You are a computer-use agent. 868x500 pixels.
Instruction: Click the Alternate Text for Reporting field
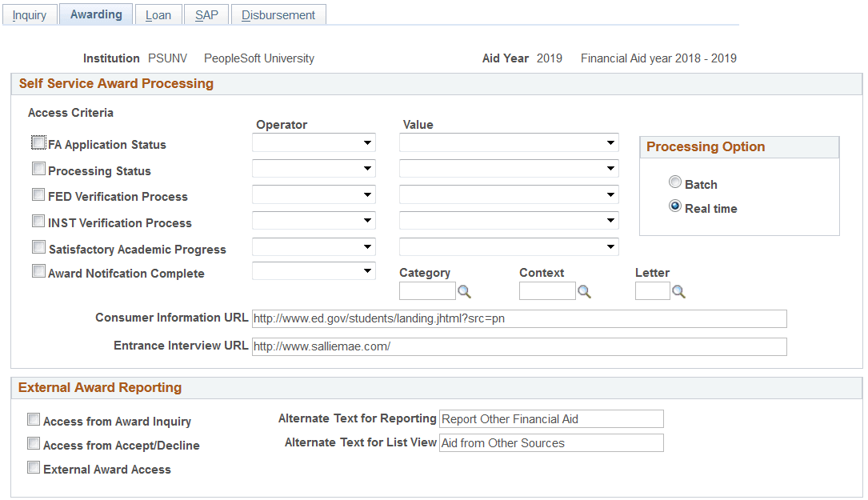coord(550,418)
